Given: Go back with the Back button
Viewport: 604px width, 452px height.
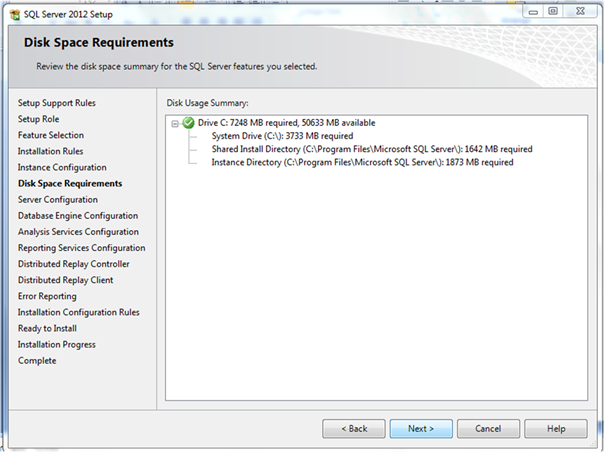Looking at the screenshot, I should point(354,429).
